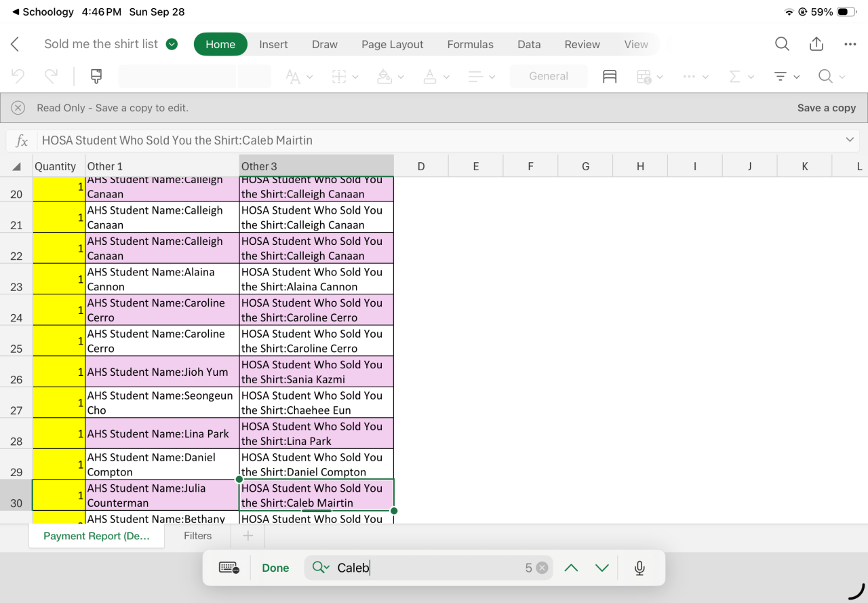Select the row 27 header
Screen dimensions: 868x603
pyautogui.click(x=16, y=402)
